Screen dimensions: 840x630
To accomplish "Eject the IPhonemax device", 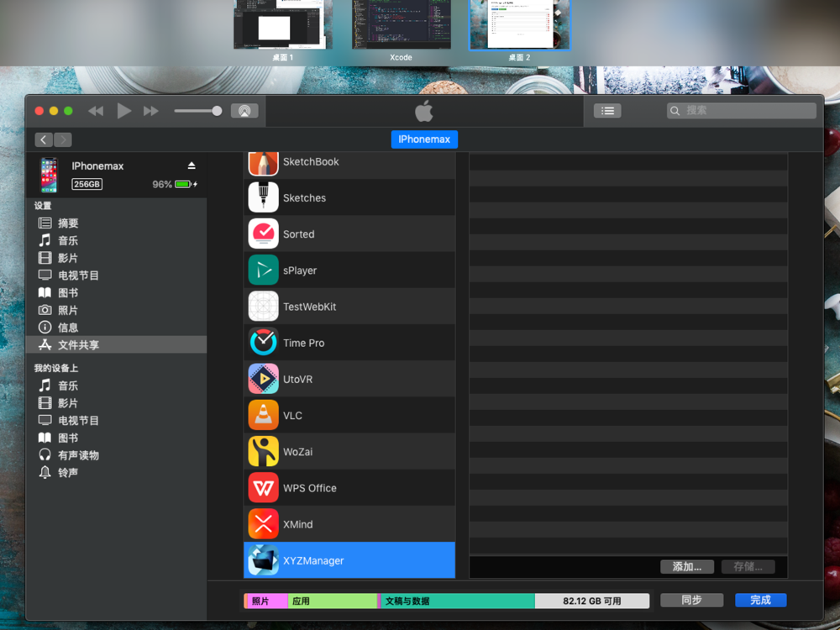I will (x=192, y=165).
